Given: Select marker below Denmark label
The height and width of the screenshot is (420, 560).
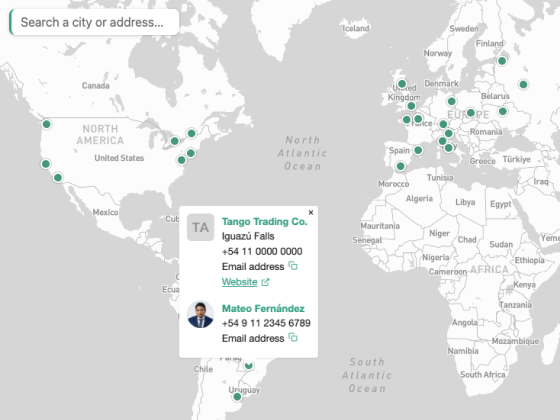Looking at the screenshot, I should click(x=451, y=101).
